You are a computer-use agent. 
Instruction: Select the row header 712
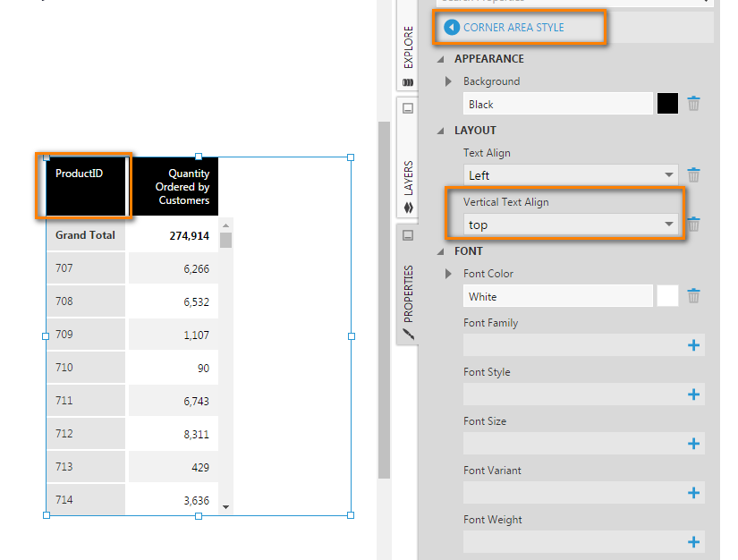coord(86,433)
